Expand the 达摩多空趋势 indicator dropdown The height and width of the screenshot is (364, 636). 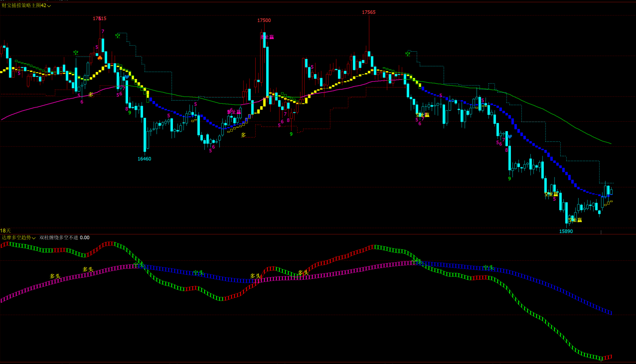tap(33, 238)
